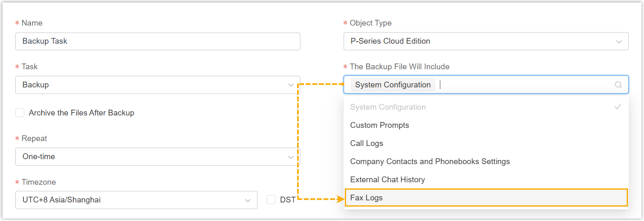This screenshot has height=221, width=644.
Task: Open the Repeat dropdown showing One-time
Action: coord(157,157)
